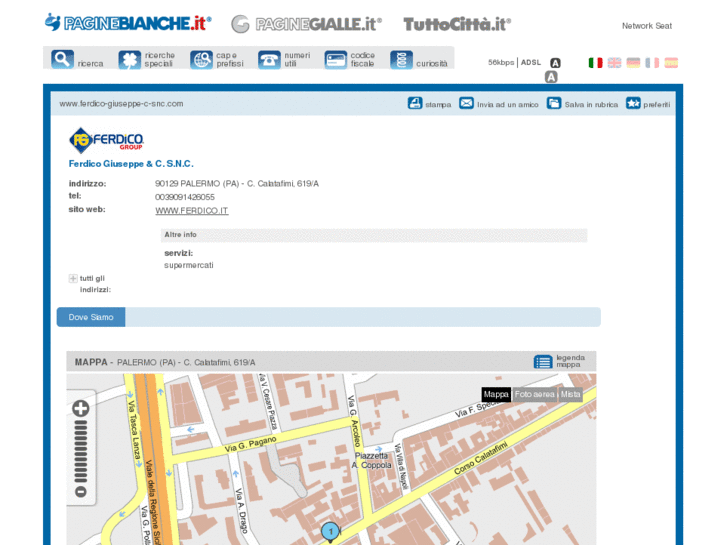Open legenda mappa list icon
The height and width of the screenshot is (545, 727).
(543, 361)
